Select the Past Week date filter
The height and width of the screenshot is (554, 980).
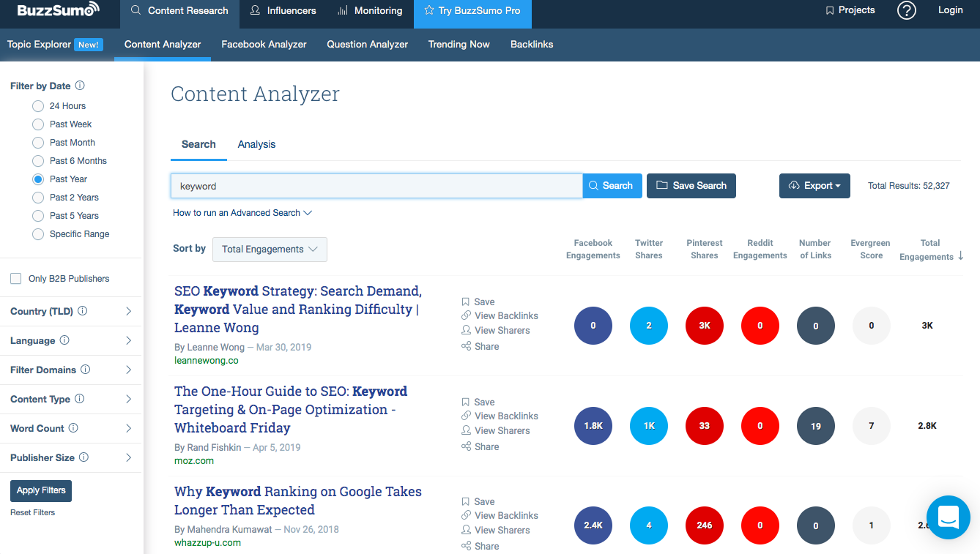pos(38,124)
